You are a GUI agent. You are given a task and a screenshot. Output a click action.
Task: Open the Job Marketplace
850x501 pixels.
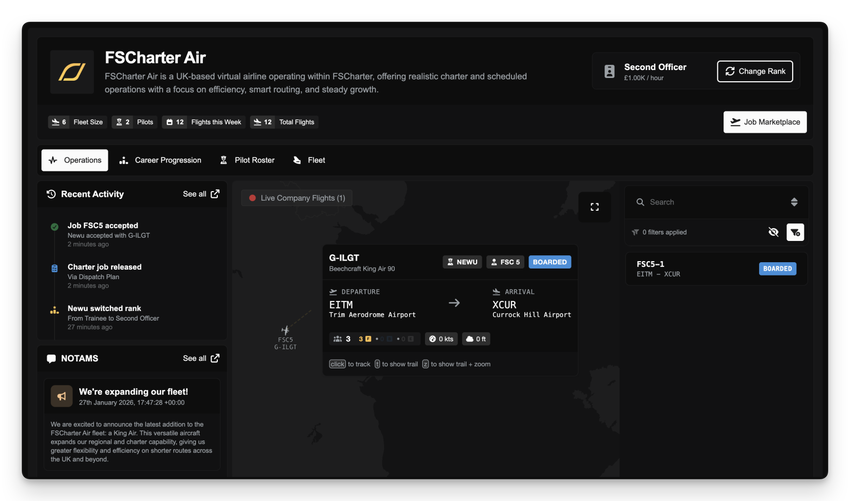pyautogui.click(x=765, y=122)
